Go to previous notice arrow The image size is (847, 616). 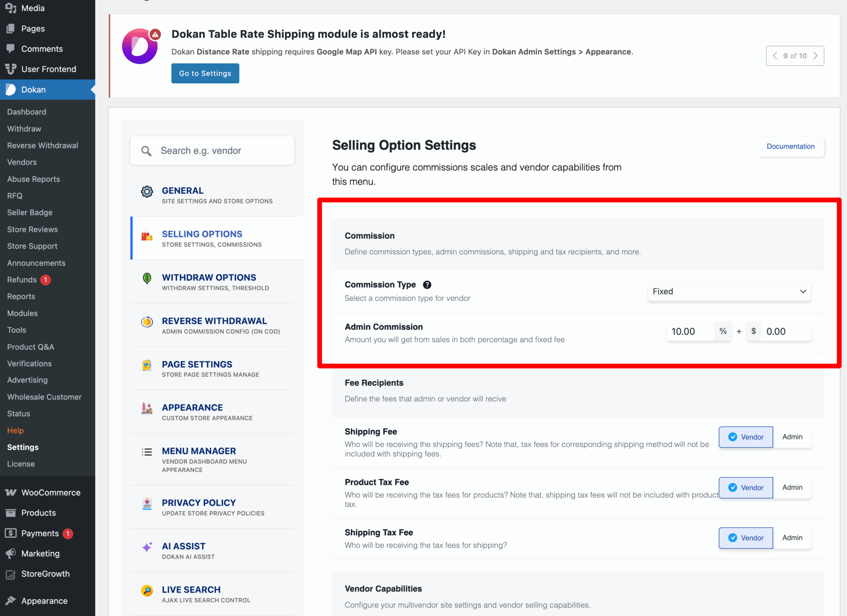(775, 56)
